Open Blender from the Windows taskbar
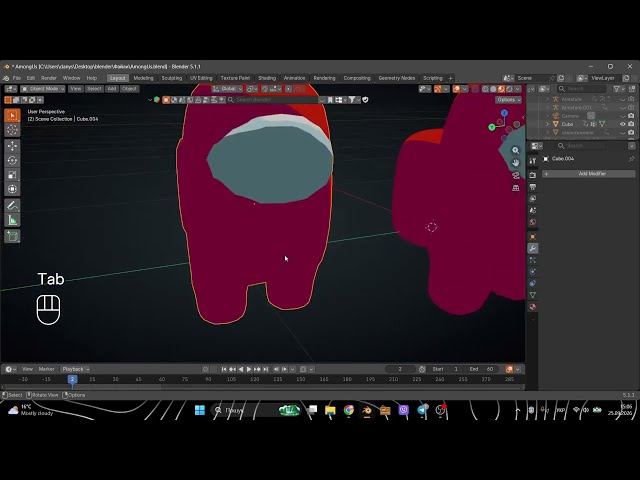 click(x=367, y=410)
